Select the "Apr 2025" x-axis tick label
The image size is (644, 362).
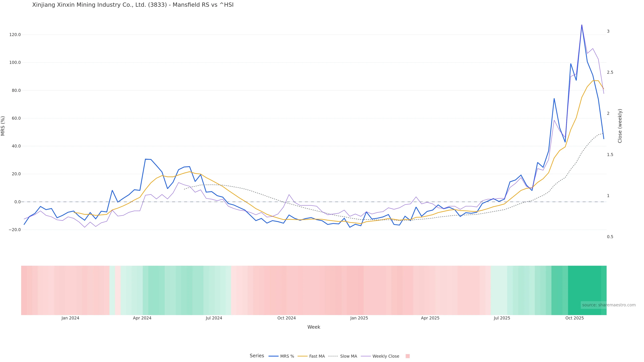[430, 318]
